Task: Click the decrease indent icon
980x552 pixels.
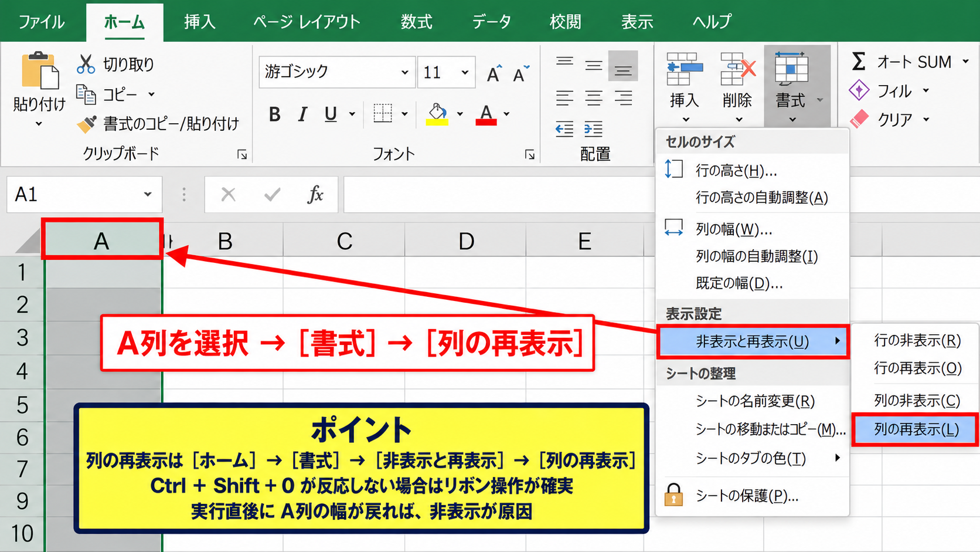Action: point(564,128)
